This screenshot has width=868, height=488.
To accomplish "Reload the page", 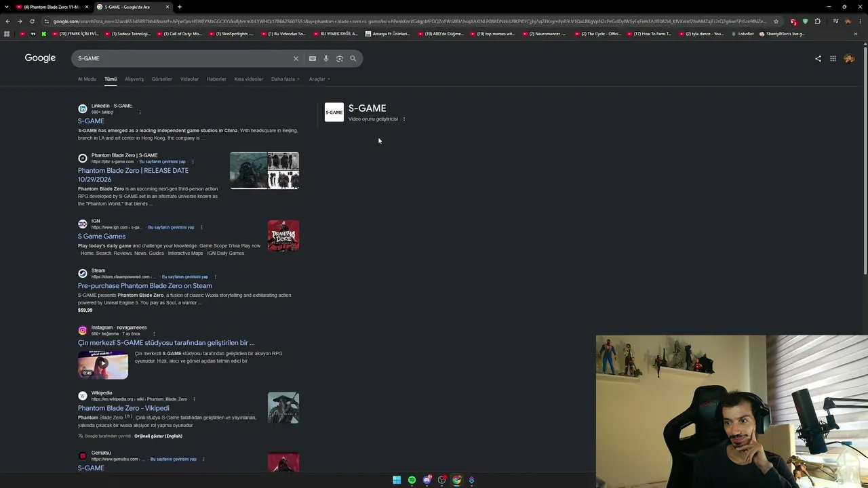I will [x=32, y=21].
